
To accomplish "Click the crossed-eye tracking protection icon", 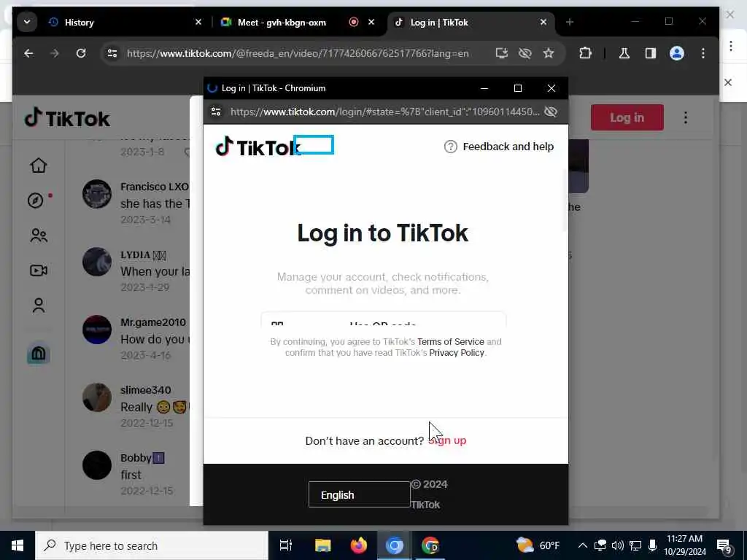I will pyautogui.click(x=525, y=53).
